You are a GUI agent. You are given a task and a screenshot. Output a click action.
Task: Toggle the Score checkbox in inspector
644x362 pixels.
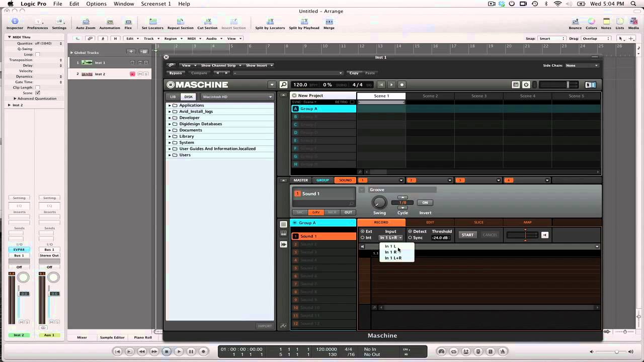(x=37, y=93)
